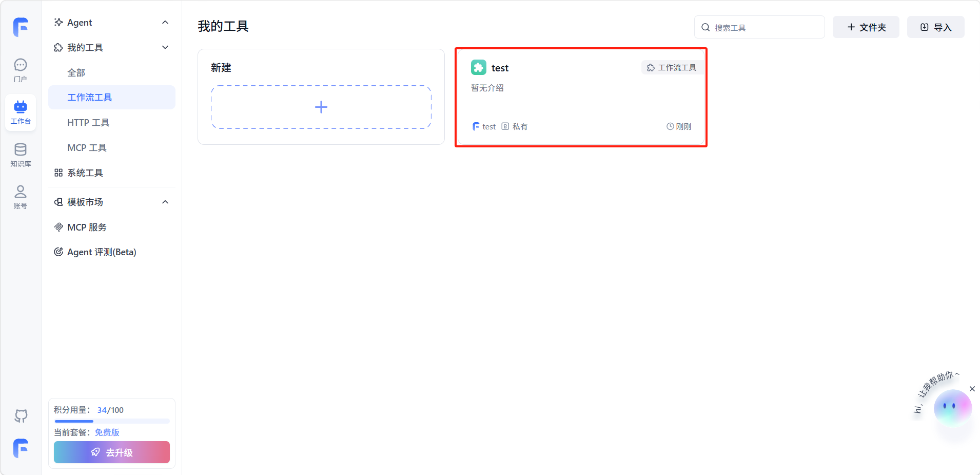Viewport: 980px width, 475px height.
Task: Select the 全部 tools filter
Action: pyautogui.click(x=76, y=73)
